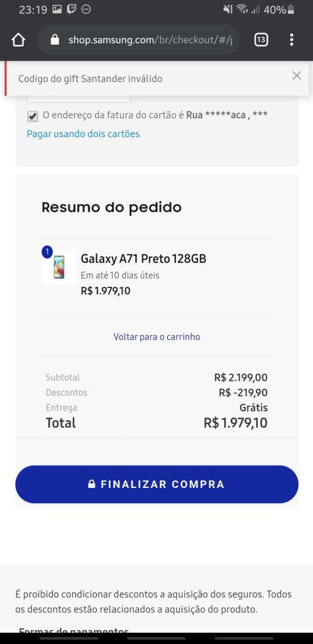This screenshot has width=313, height=644.
Task: Tap the quantity badge on product image
Action: (x=47, y=252)
